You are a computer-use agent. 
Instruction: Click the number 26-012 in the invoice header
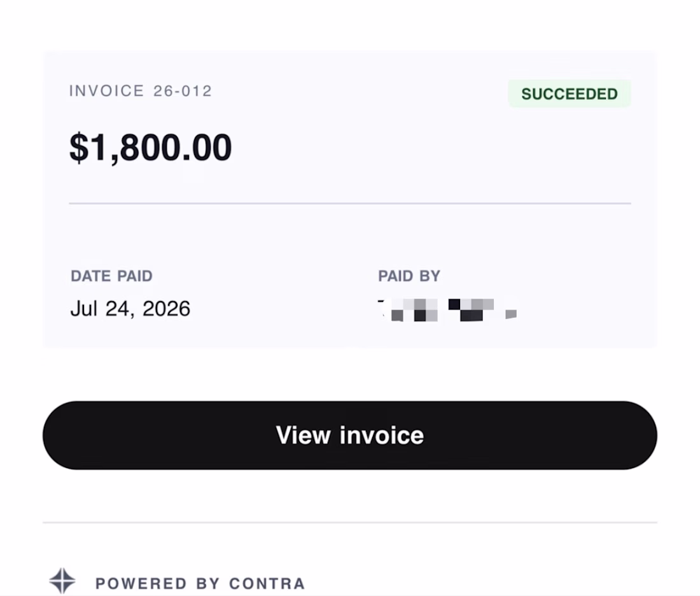(183, 90)
